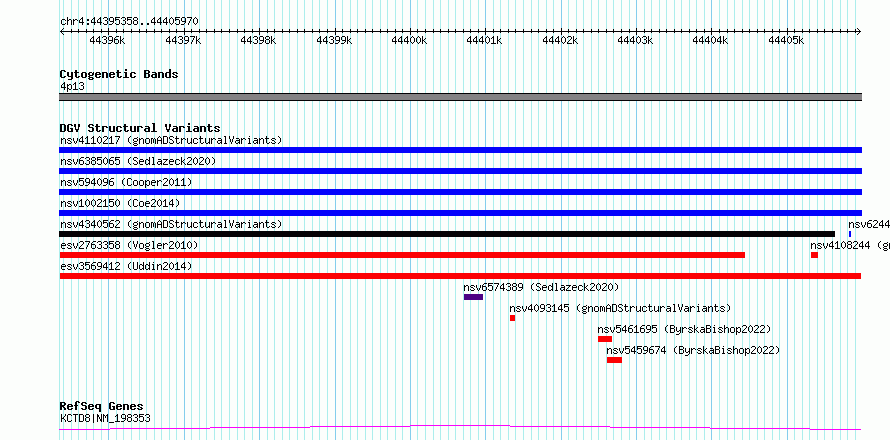Viewport: 890px width, 440px height.
Task: Open the nsv1002150 (Coe2014) variant label
Action: 120,203
